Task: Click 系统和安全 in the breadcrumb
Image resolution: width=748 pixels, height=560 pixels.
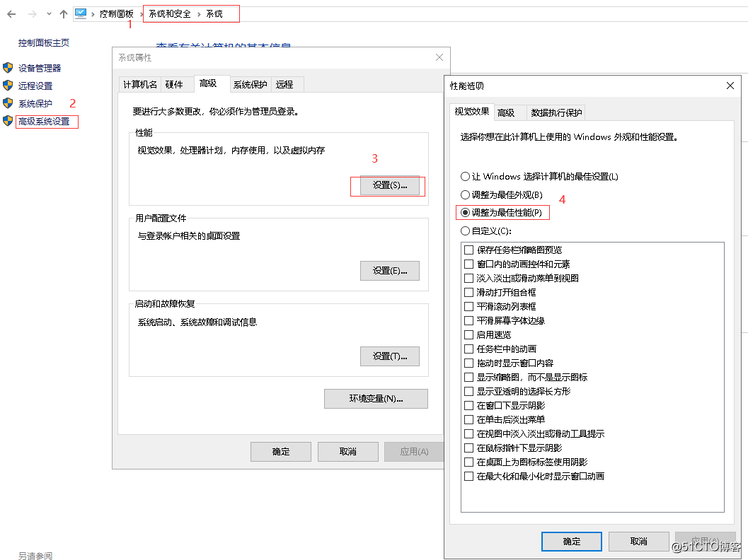Action: click(169, 14)
